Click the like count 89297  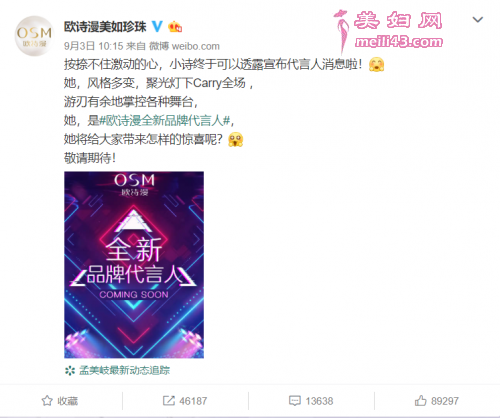click(445, 401)
